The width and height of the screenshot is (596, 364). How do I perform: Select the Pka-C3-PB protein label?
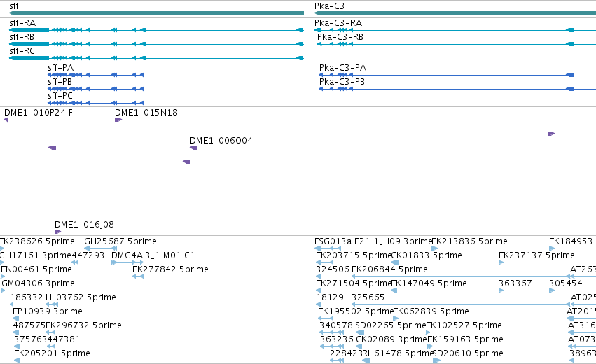[x=342, y=82]
